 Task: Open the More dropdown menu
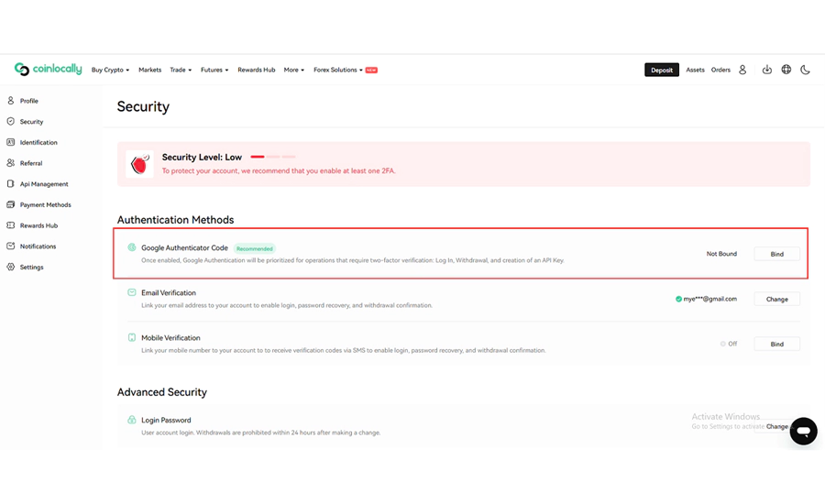click(x=293, y=70)
